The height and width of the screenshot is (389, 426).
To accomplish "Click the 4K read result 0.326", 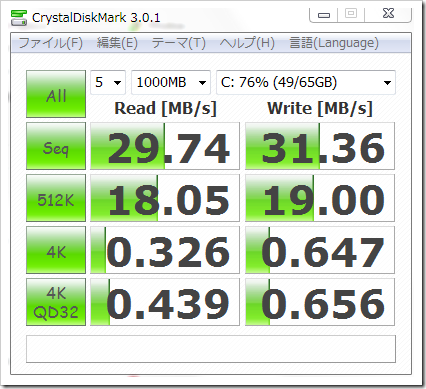I will point(165,250).
